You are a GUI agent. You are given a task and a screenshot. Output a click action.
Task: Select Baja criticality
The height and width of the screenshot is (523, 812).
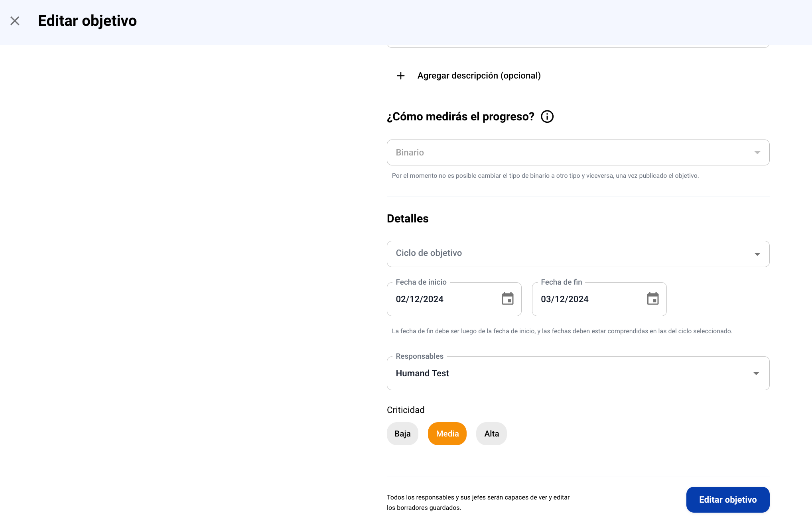point(402,434)
